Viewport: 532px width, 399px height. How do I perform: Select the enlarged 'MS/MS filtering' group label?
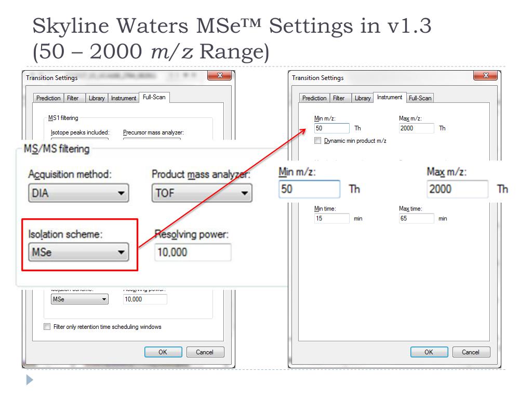click(x=57, y=149)
